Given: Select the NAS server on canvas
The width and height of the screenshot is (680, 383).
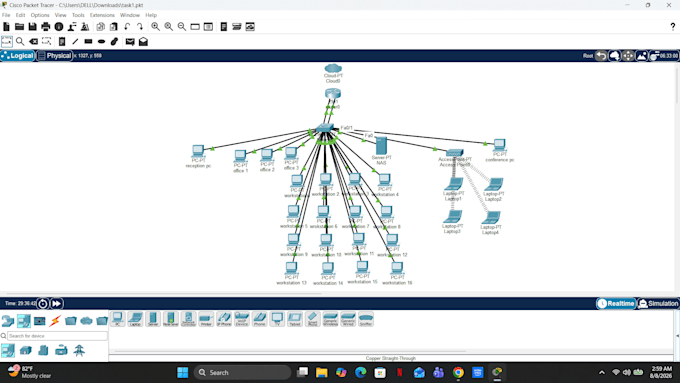Looking at the screenshot, I should 381,146.
